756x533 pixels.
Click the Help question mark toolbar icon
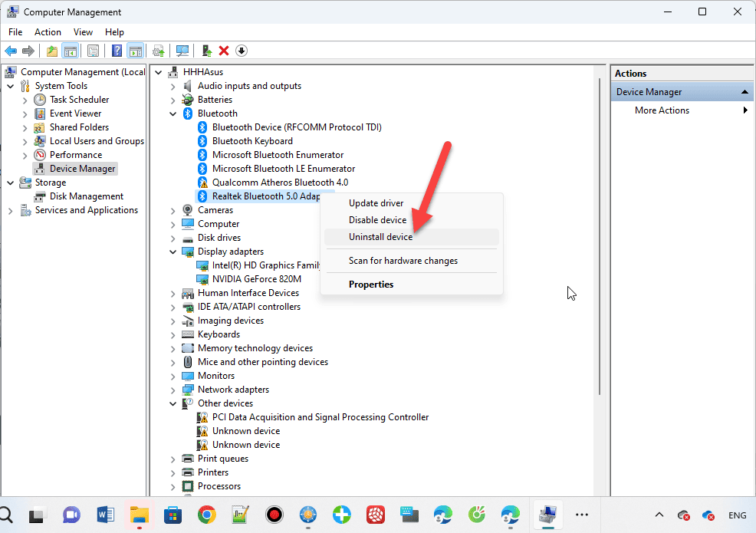(117, 51)
